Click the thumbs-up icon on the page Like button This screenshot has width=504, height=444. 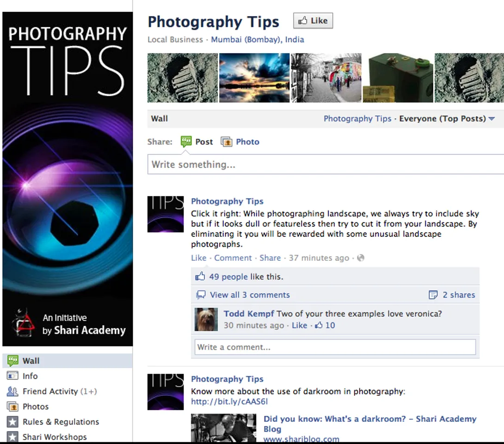coord(302,21)
